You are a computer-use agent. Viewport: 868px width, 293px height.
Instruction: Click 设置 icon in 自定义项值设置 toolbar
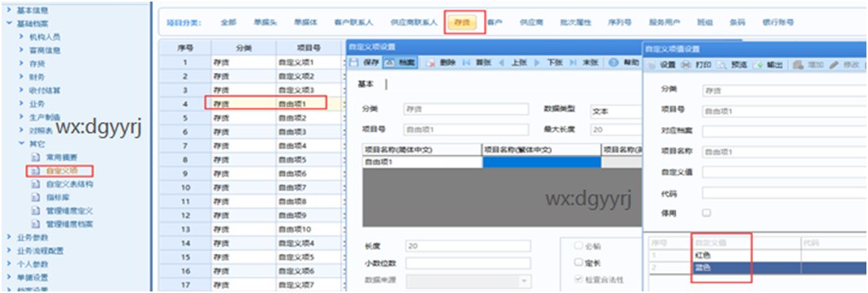(651, 65)
